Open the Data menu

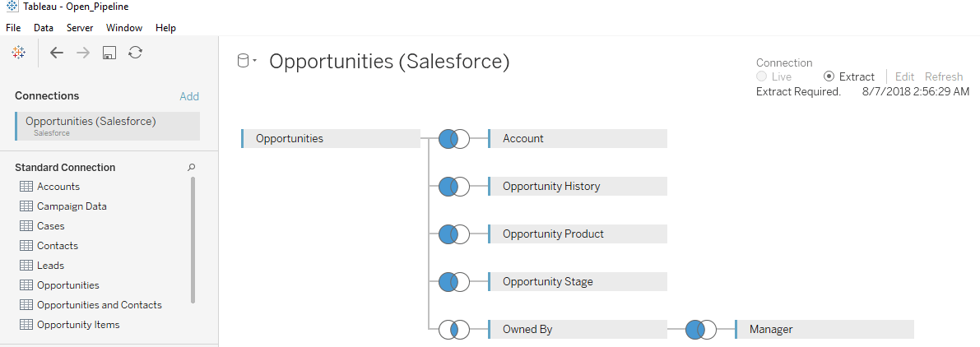[x=44, y=28]
